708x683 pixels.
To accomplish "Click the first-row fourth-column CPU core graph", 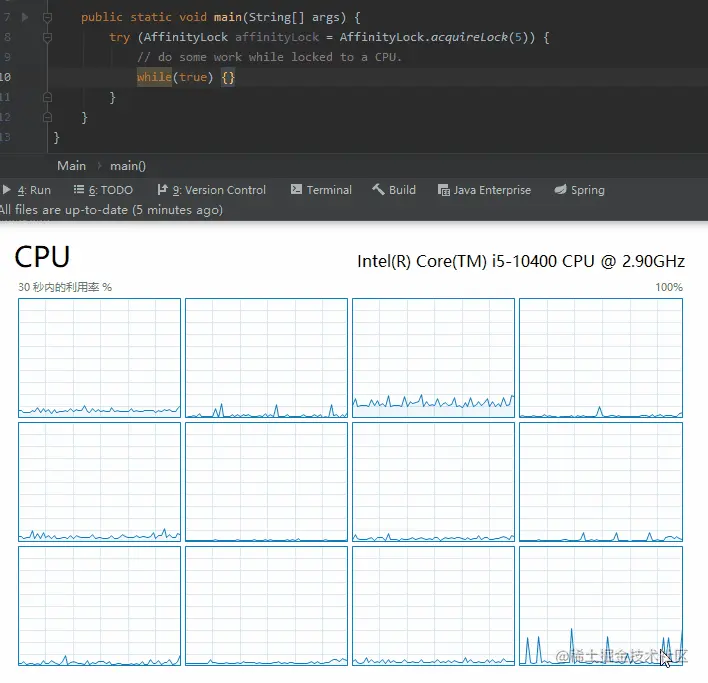I will (x=601, y=358).
